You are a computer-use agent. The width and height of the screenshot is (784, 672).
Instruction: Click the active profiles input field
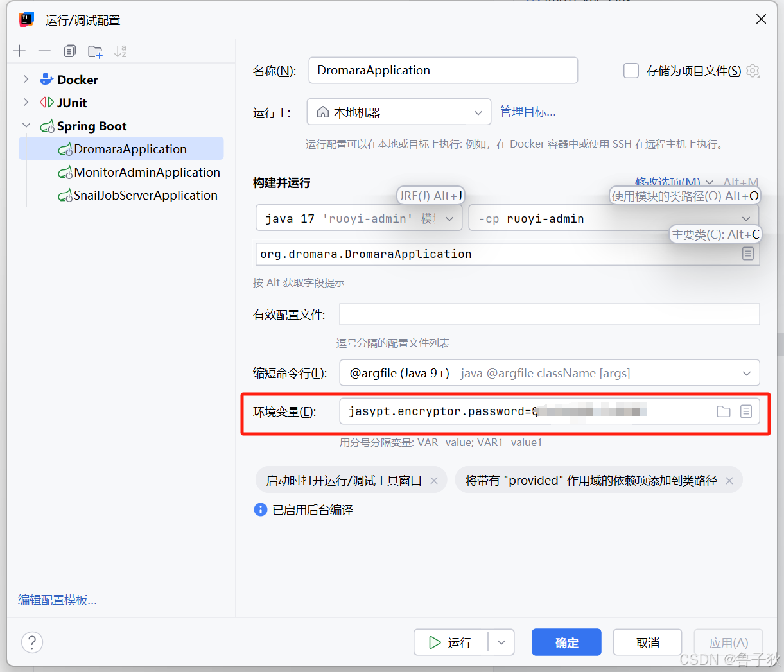point(550,314)
